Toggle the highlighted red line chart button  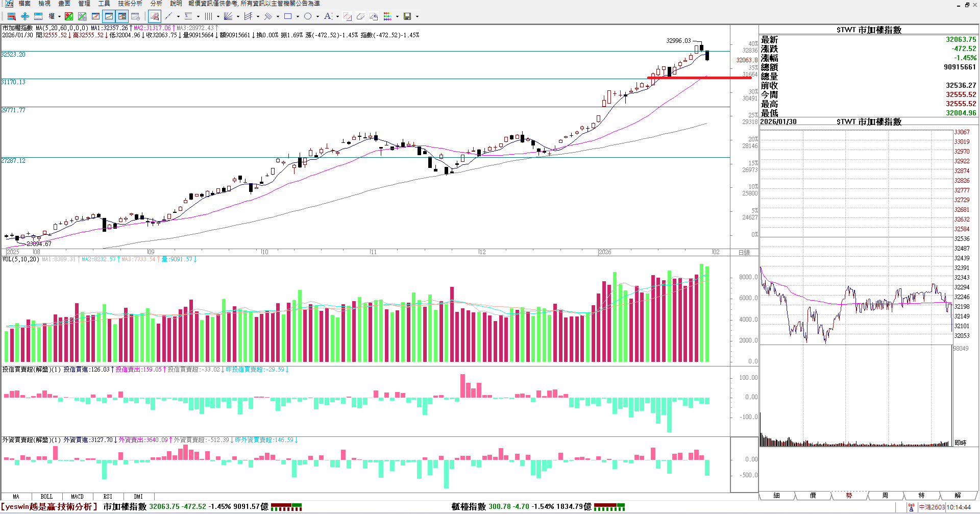click(109, 16)
